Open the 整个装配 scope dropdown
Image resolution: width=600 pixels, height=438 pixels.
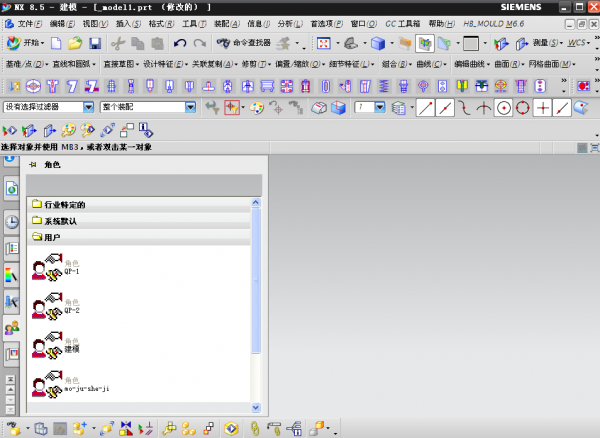coord(190,107)
